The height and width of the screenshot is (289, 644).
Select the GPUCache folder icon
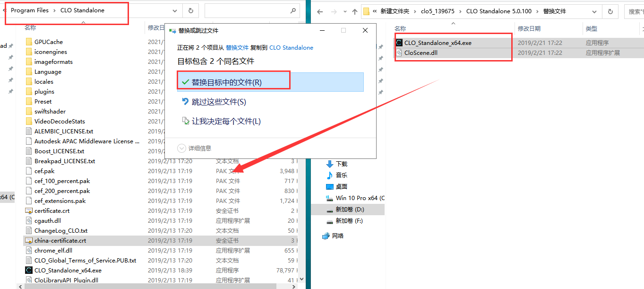29,42
